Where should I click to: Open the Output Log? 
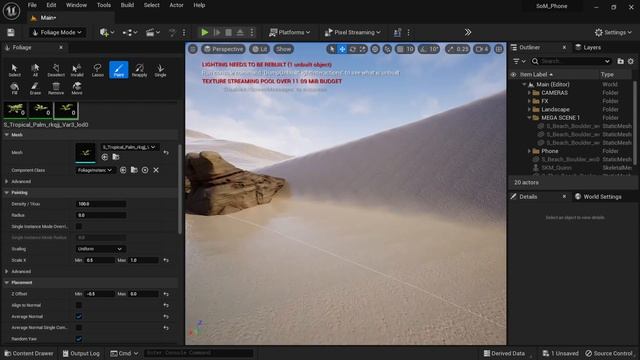81,353
